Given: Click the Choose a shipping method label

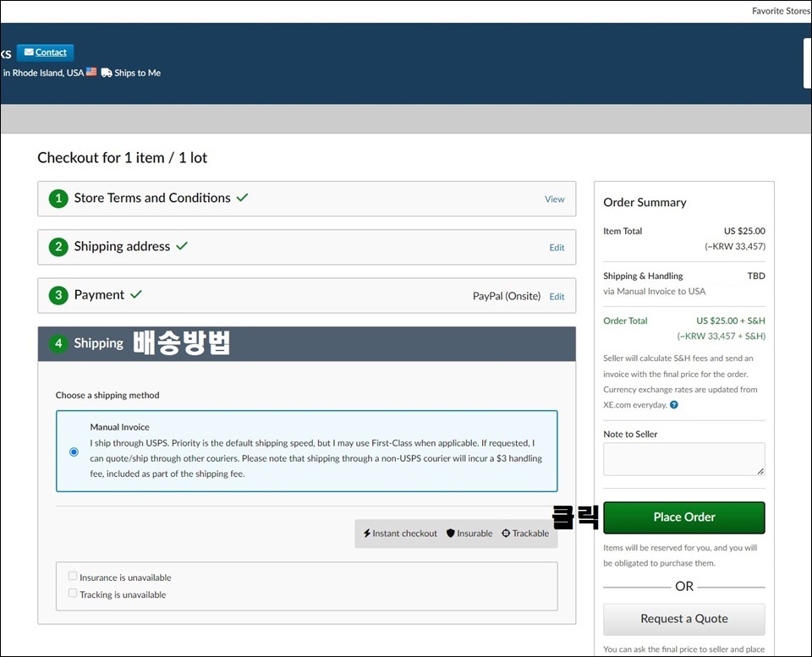Looking at the screenshot, I should coord(107,396).
